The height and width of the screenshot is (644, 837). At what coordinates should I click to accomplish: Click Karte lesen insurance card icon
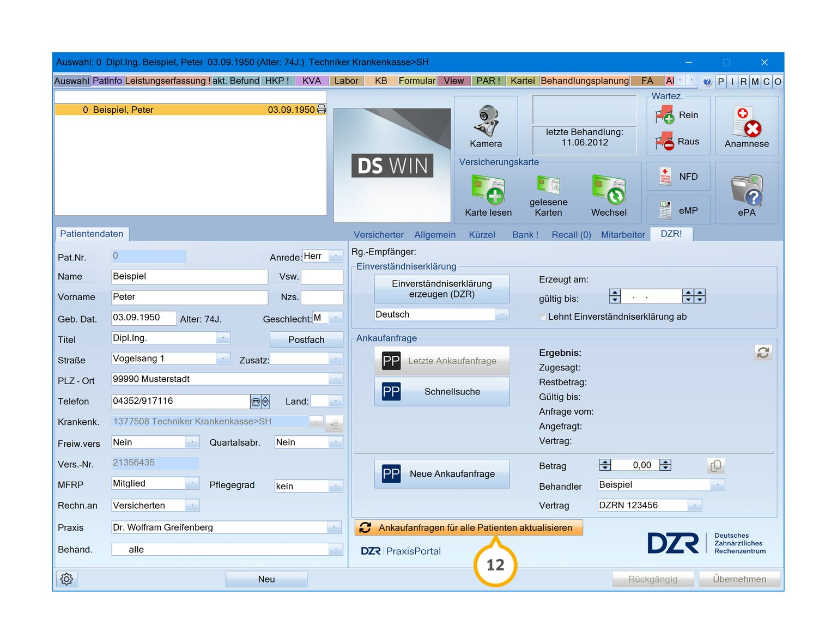point(488,195)
